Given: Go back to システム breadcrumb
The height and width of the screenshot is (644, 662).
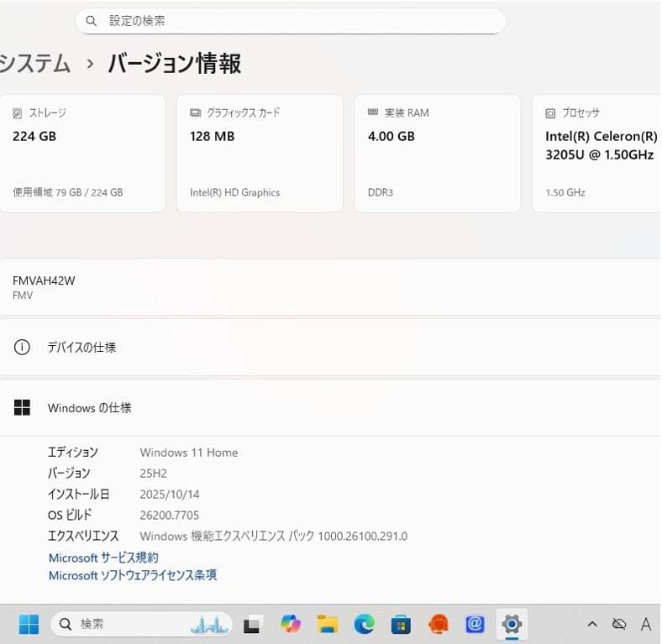Looking at the screenshot, I should [34, 64].
